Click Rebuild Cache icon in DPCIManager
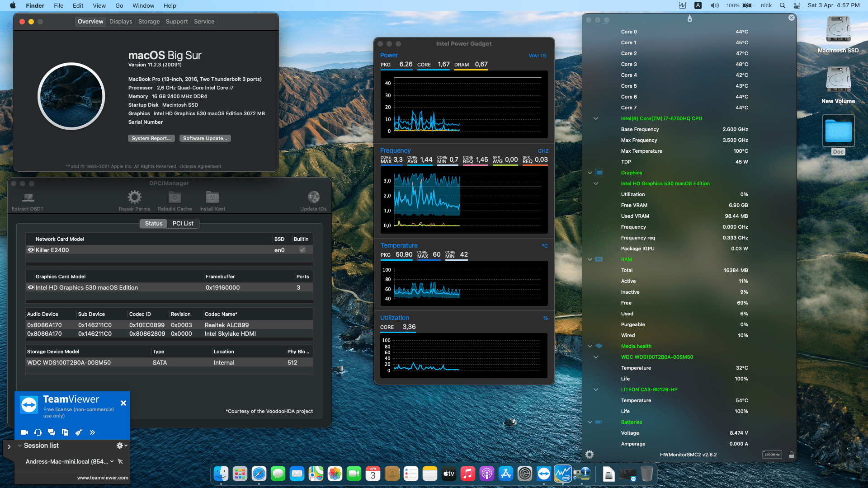This screenshot has height=488, width=868. (x=175, y=197)
